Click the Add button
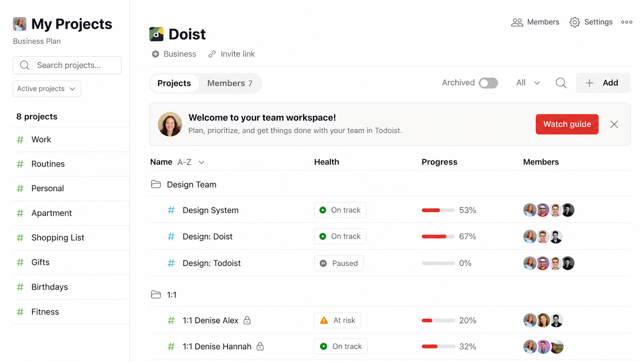 (x=603, y=83)
